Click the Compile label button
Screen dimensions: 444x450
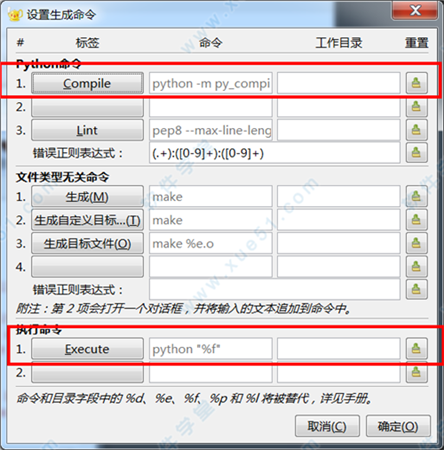click(x=87, y=83)
